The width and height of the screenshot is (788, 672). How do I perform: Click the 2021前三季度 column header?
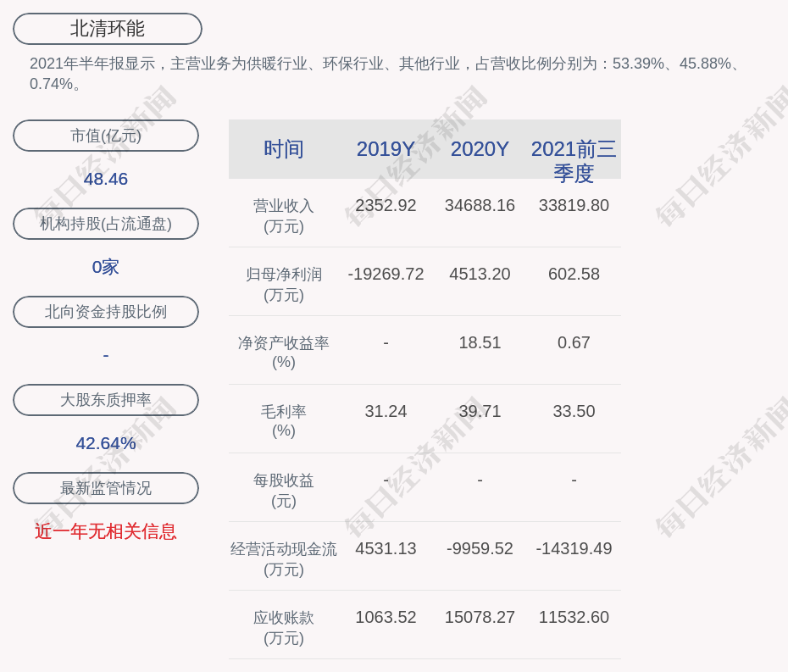pyautogui.click(x=574, y=160)
